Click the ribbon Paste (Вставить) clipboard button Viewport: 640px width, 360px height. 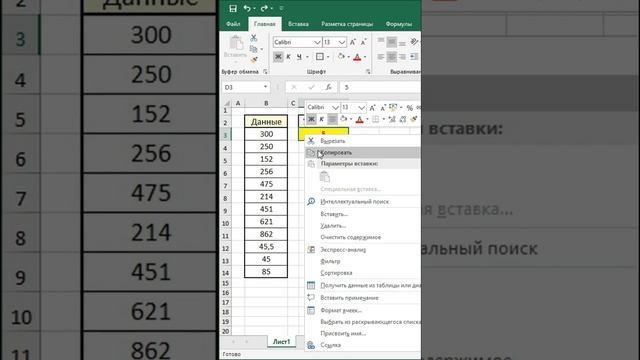(236, 47)
